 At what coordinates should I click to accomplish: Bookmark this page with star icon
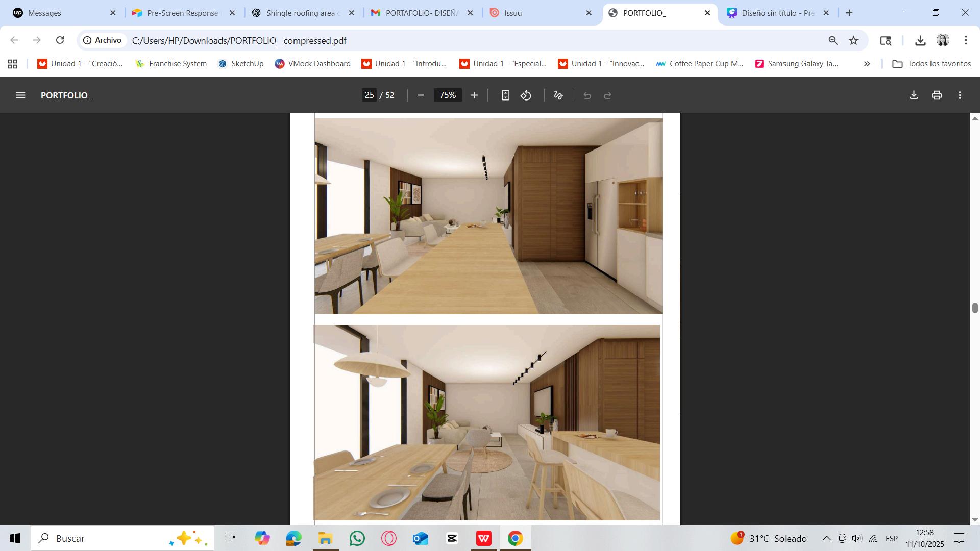point(853,40)
